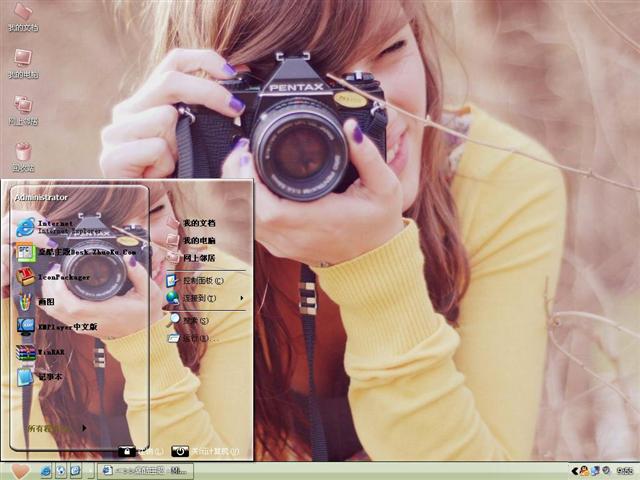Launch Internet Explorer from the start menu
The height and width of the screenshot is (480, 640).
[59, 227]
